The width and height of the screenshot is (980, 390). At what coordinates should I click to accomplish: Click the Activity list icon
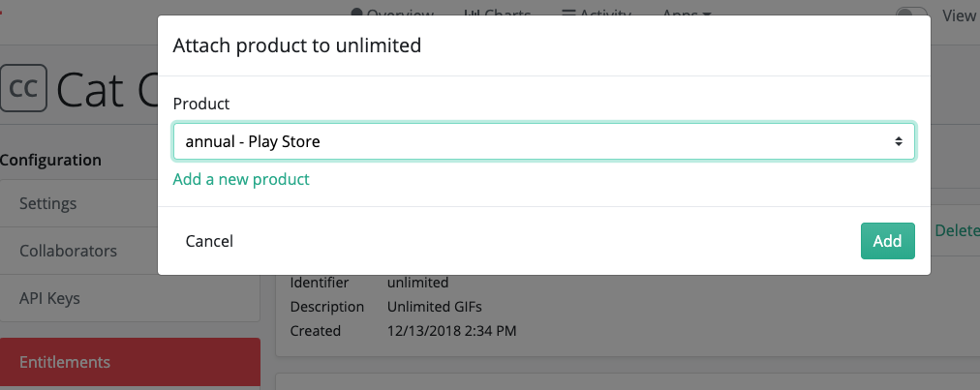(568, 12)
